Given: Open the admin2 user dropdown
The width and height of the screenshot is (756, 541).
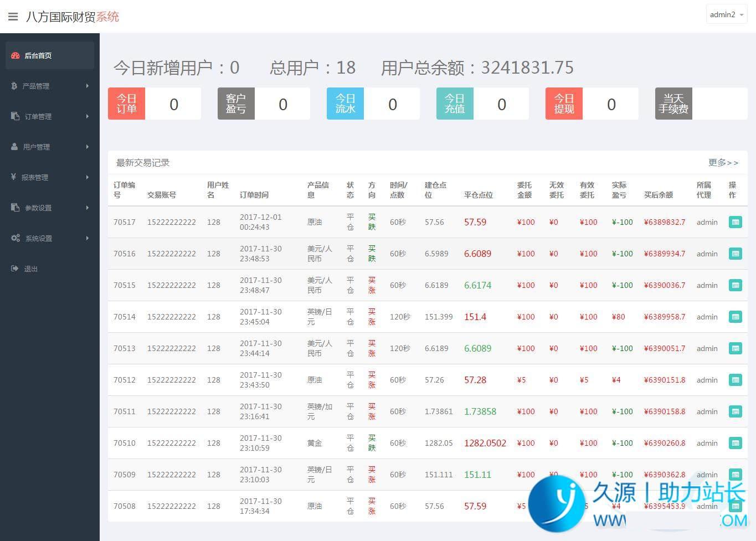Looking at the screenshot, I should pyautogui.click(x=726, y=15).
